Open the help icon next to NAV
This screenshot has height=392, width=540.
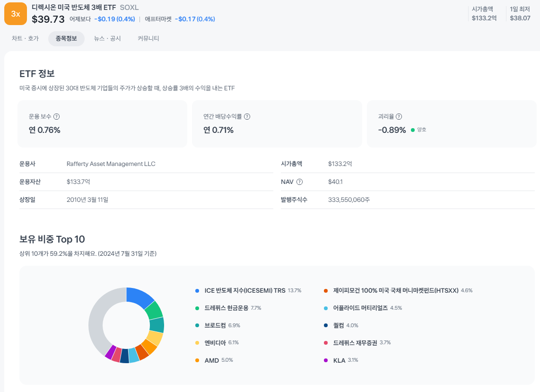(x=300, y=182)
